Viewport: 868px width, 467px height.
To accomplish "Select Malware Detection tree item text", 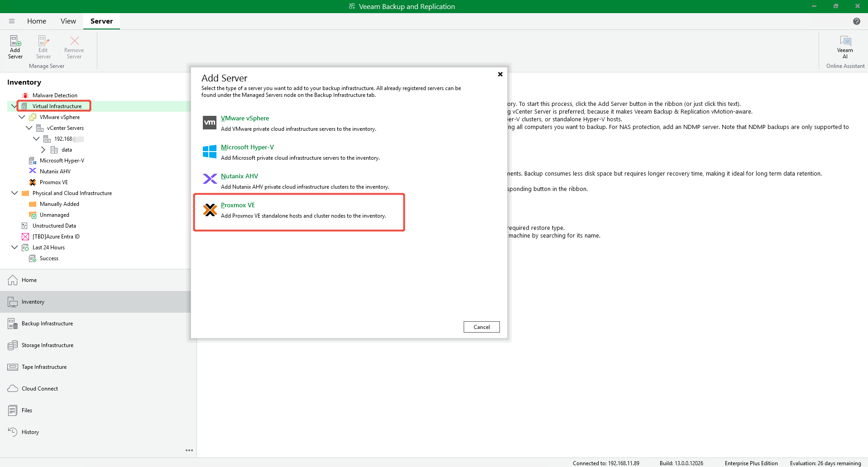I will coord(55,95).
